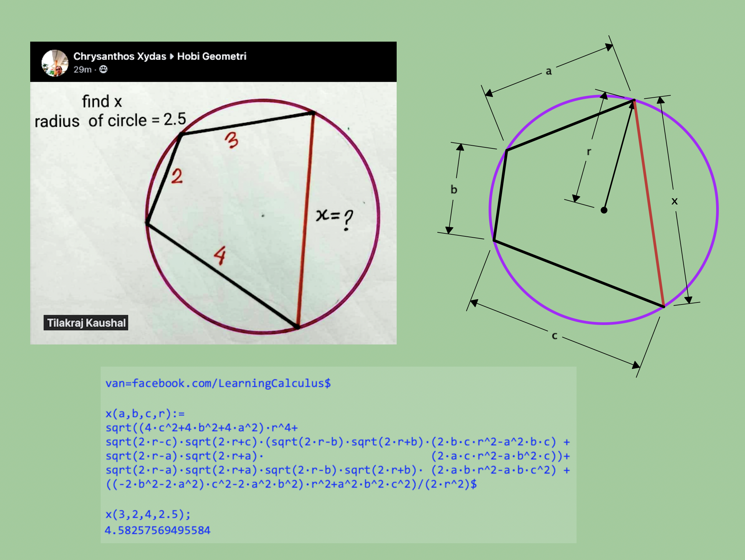Click dimension label 'b' in diagram

pyautogui.click(x=454, y=189)
